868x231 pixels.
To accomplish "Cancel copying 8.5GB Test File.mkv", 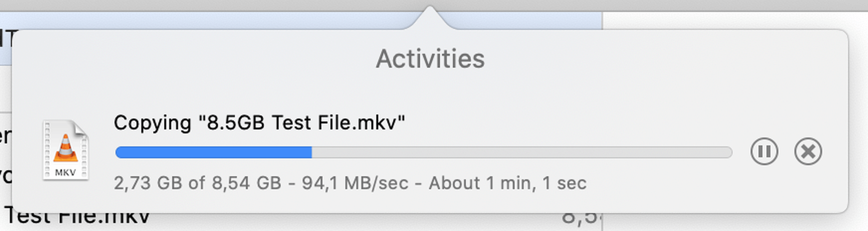I will [x=808, y=152].
